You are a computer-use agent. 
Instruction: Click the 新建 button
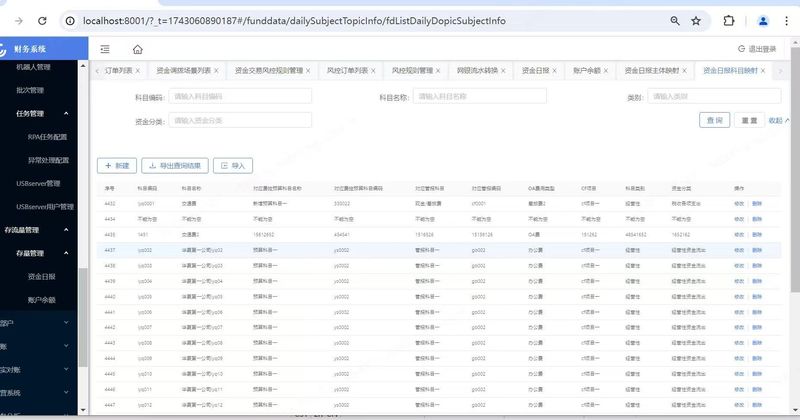[117, 165]
